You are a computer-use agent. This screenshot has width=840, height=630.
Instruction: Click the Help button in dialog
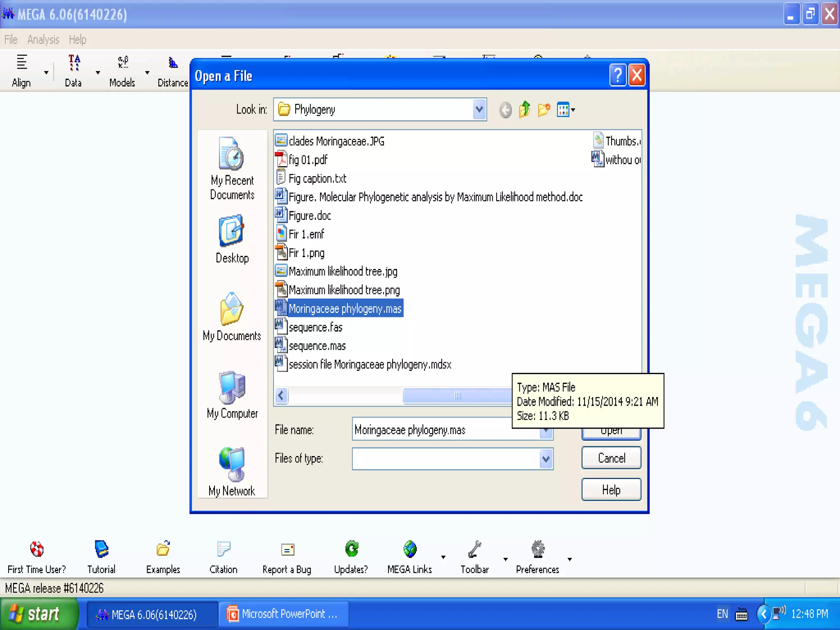click(x=611, y=489)
